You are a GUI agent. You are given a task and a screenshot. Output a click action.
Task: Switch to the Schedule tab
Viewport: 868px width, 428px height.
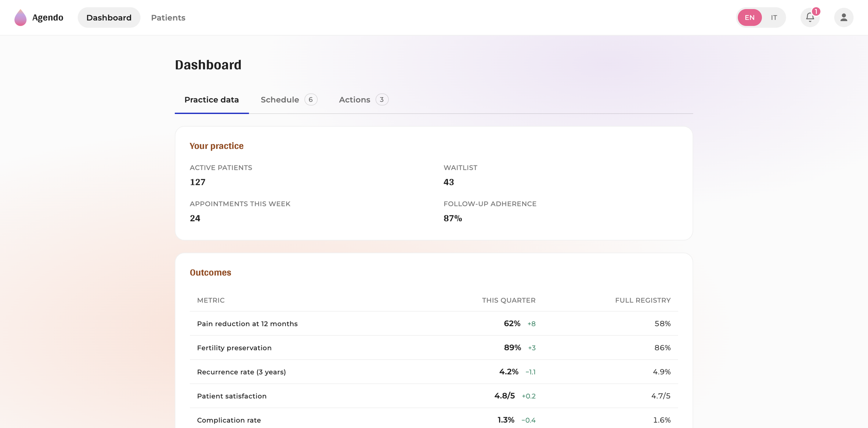[289, 100]
